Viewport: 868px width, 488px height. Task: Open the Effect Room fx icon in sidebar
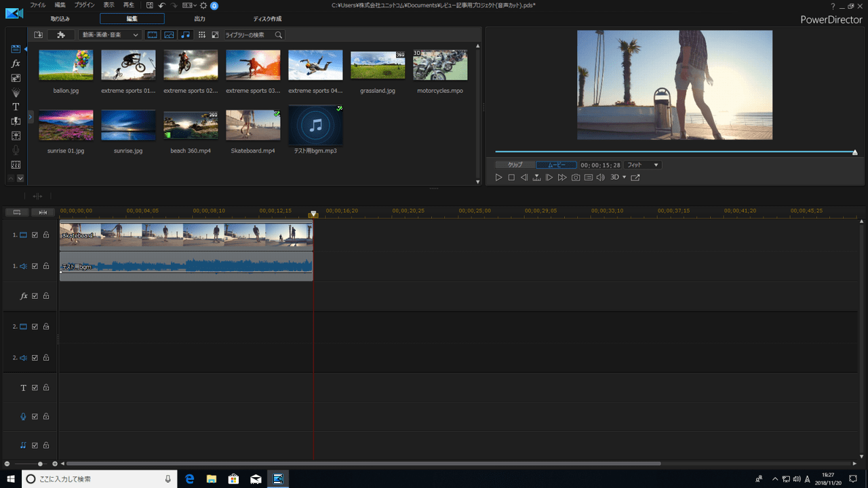[16, 64]
